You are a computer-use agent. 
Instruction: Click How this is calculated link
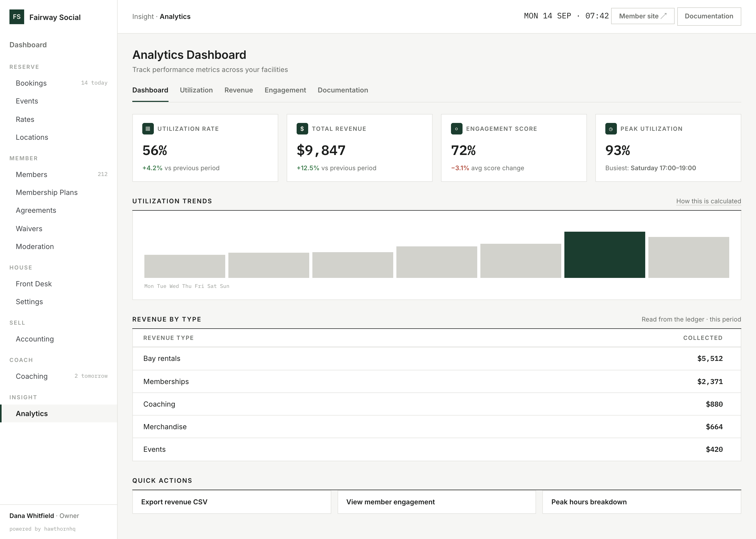point(708,201)
